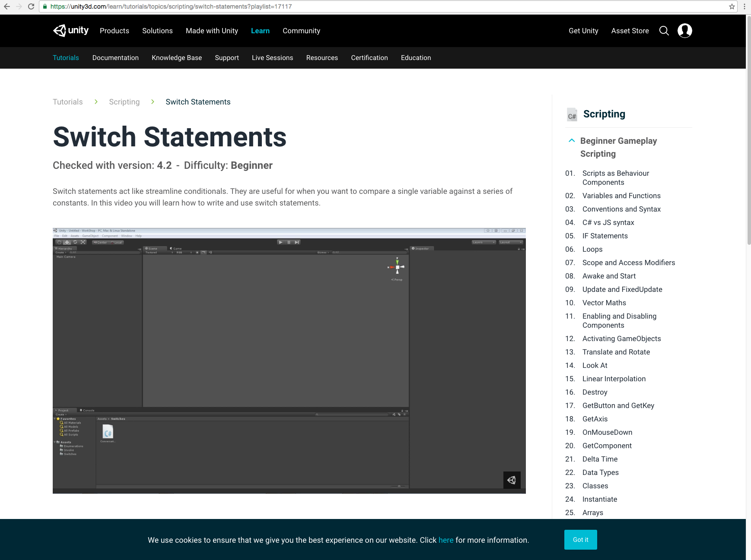Viewport: 751px width, 560px height.
Task: Open the Support tab
Action: pyautogui.click(x=227, y=58)
